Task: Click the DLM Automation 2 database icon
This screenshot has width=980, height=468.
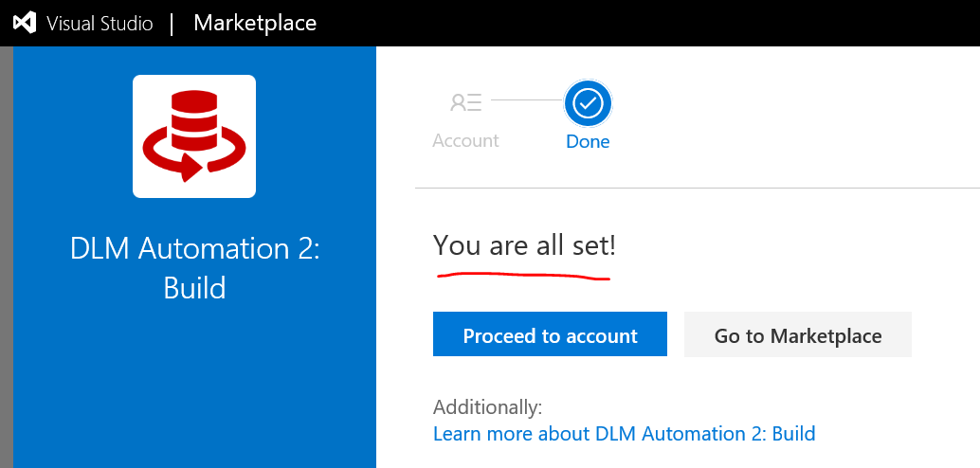Action: point(194,136)
